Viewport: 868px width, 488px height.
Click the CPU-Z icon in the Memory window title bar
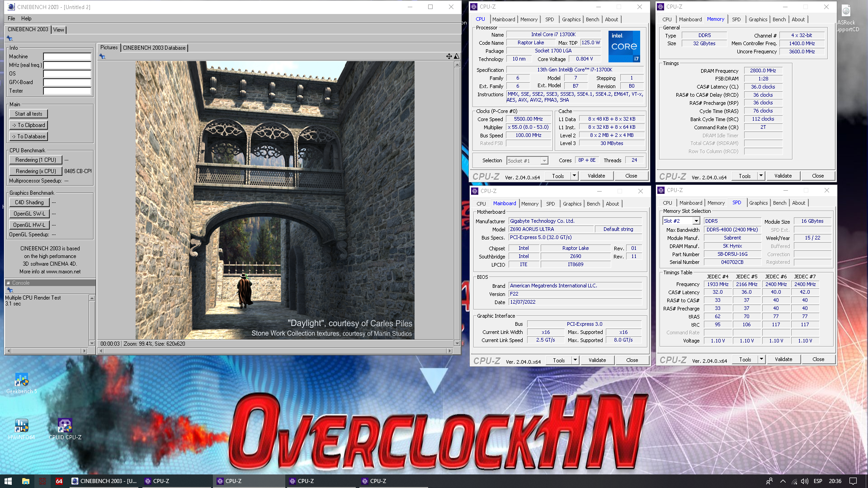tap(660, 7)
